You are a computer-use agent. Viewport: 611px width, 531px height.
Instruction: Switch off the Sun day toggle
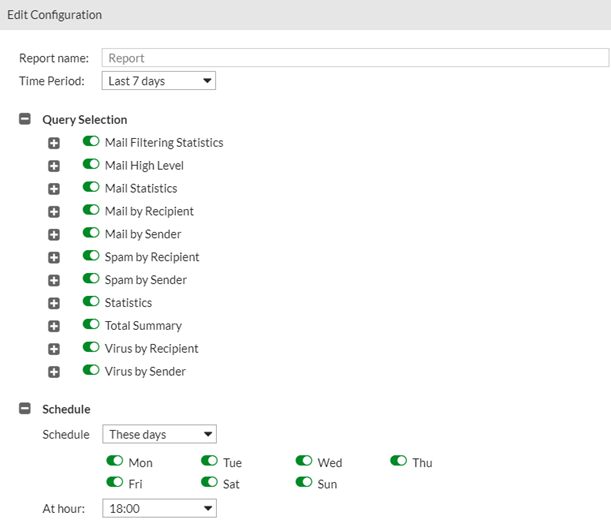coord(304,483)
